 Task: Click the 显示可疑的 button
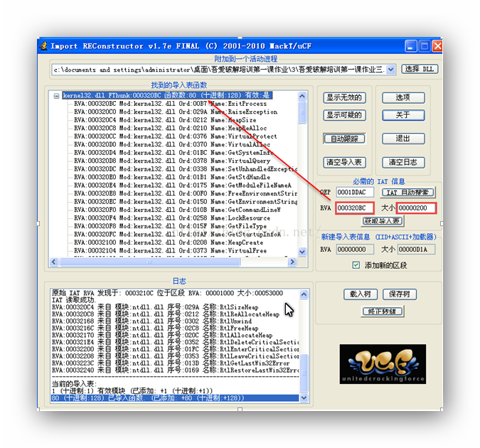coord(344,115)
